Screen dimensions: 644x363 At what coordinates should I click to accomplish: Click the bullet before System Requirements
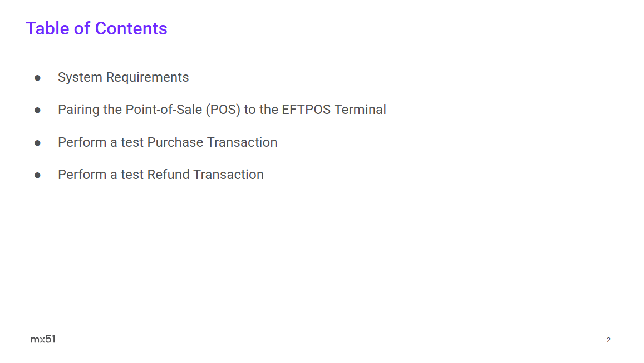coord(37,78)
